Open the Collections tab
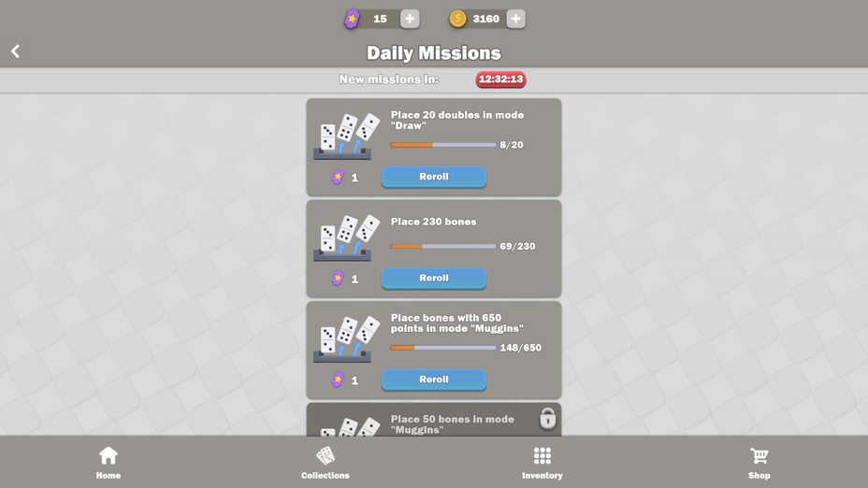This screenshot has height=488, width=868. tap(325, 463)
